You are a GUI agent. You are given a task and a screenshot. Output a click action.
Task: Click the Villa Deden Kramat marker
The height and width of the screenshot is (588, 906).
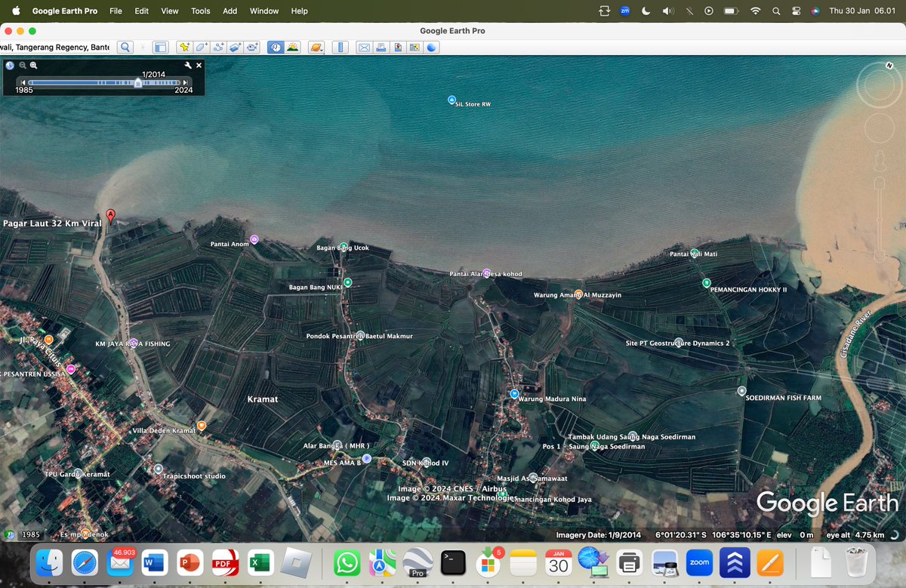pos(202,426)
